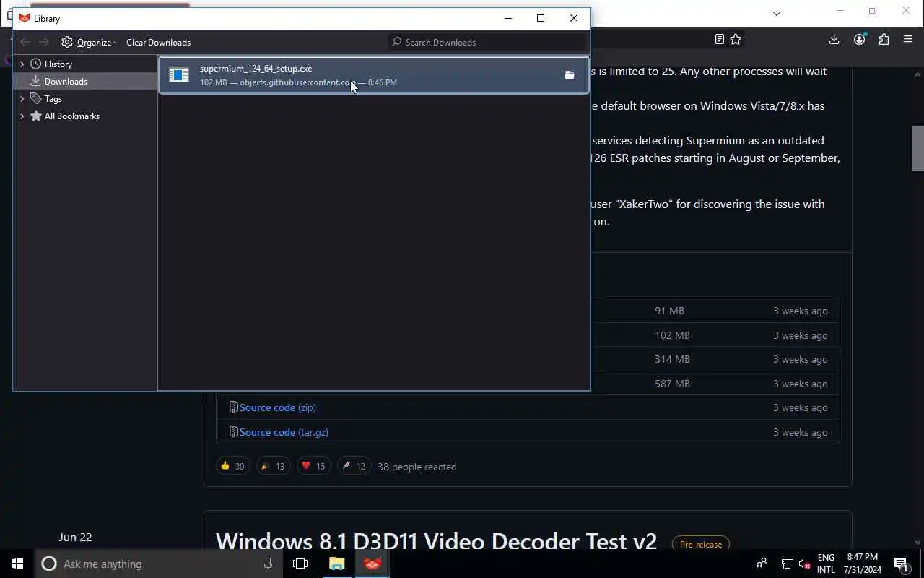Expand the Tags tree node
The width and height of the screenshot is (924, 578).
tap(22, 99)
